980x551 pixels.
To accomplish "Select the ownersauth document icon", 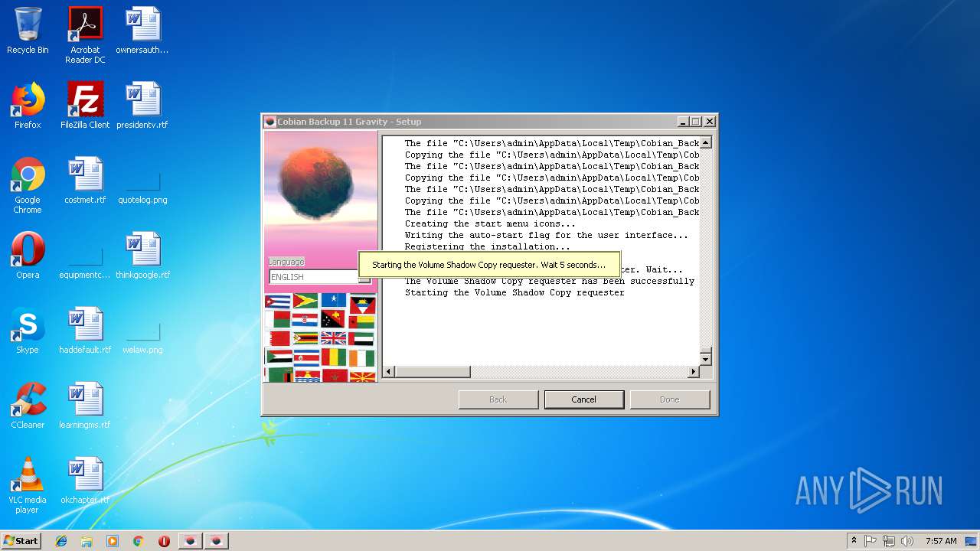I will (x=142, y=31).
